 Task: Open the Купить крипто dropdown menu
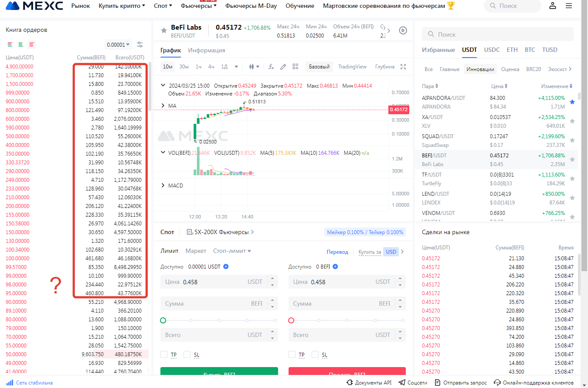122,6
